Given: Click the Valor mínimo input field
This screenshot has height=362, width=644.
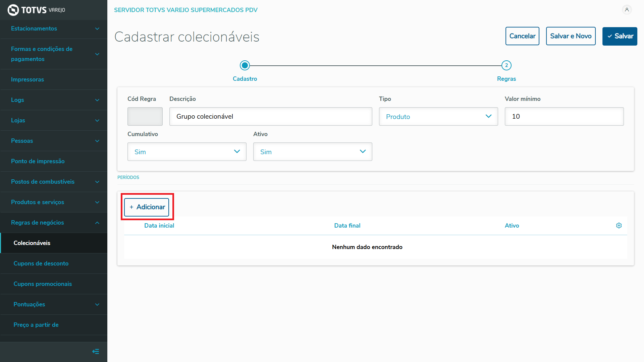Looking at the screenshot, I should pos(564,117).
